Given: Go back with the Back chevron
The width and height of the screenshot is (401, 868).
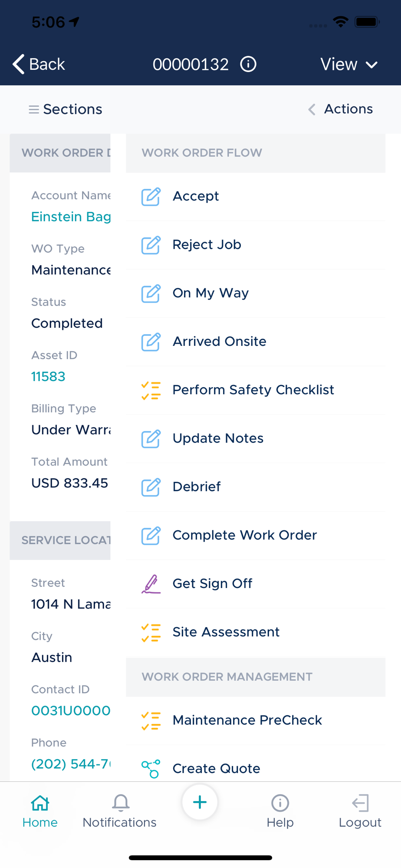Looking at the screenshot, I should click(x=18, y=64).
